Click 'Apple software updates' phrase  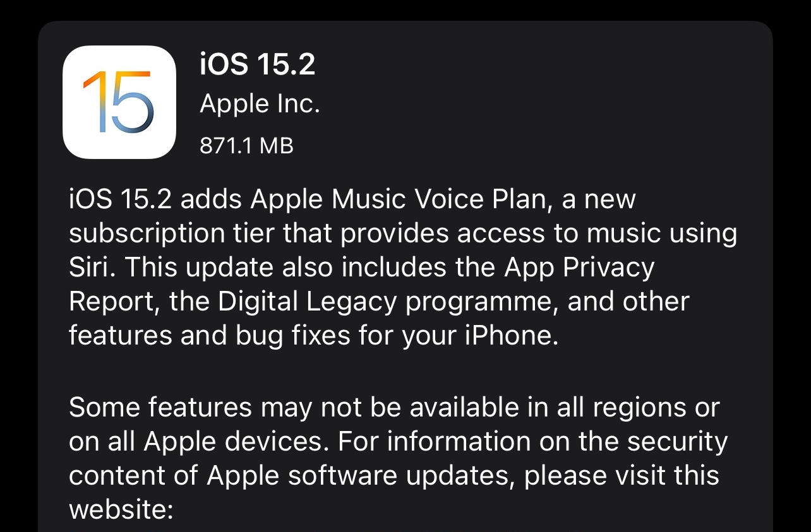coord(358,475)
